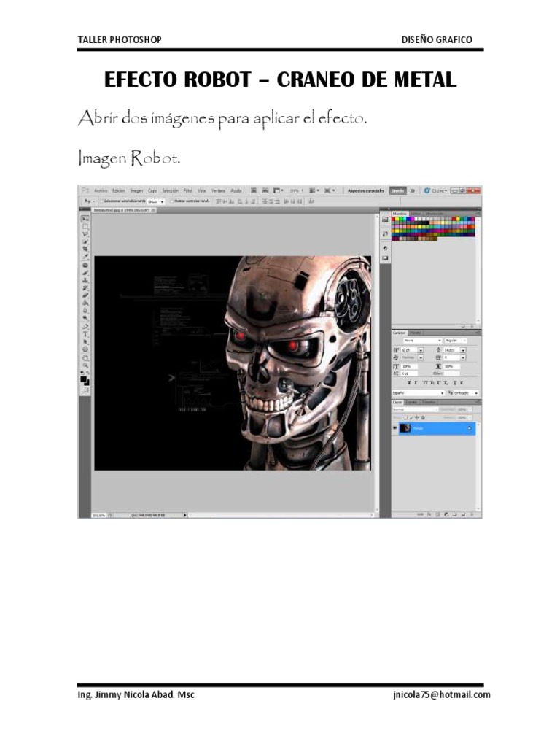Toggle Mostrar controles transf. checkbox

pyautogui.click(x=172, y=201)
